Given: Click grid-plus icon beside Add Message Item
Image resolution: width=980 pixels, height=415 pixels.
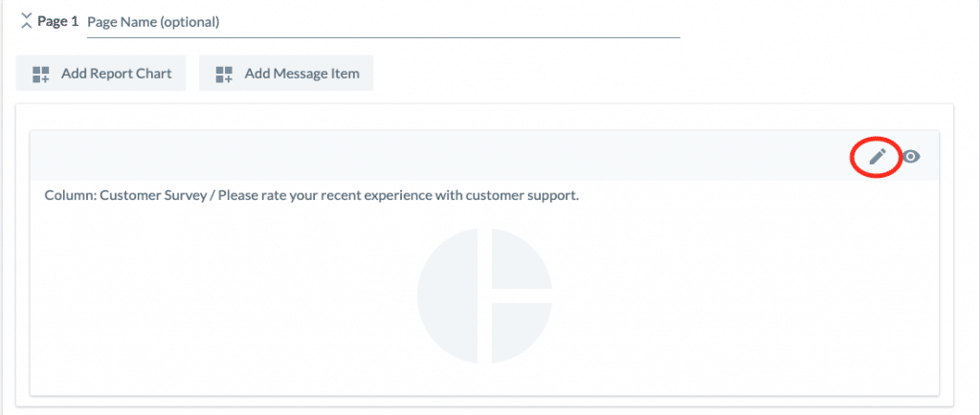Looking at the screenshot, I should pos(224,75).
